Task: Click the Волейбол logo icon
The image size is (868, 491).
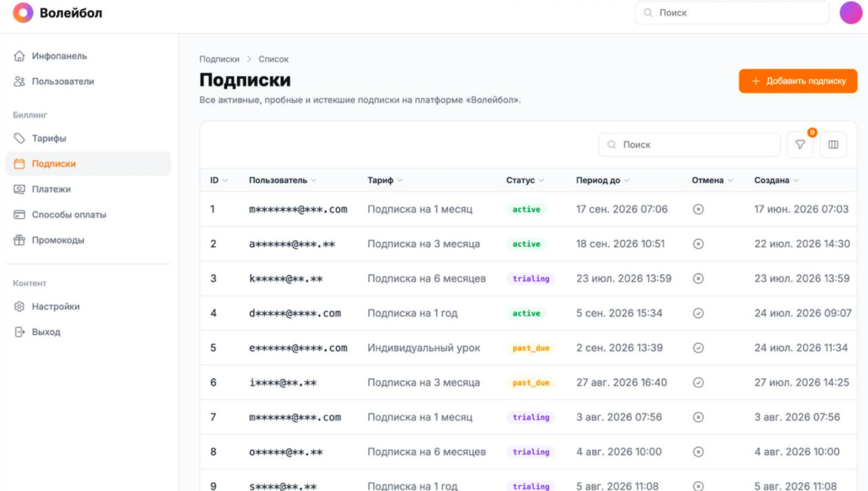Action: 23,13
